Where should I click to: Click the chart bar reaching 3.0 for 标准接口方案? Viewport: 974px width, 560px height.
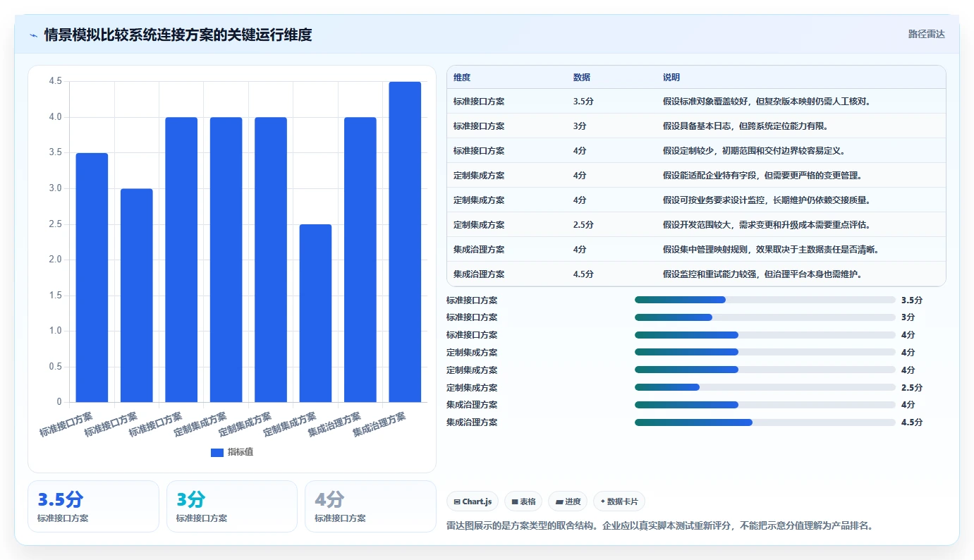coord(137,296)
